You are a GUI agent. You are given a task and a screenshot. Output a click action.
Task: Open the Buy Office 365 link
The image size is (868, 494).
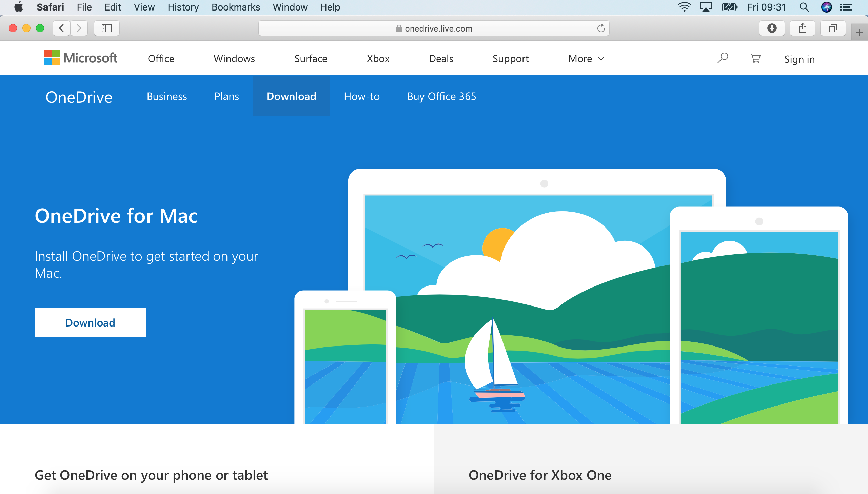(x=441, y=96)
